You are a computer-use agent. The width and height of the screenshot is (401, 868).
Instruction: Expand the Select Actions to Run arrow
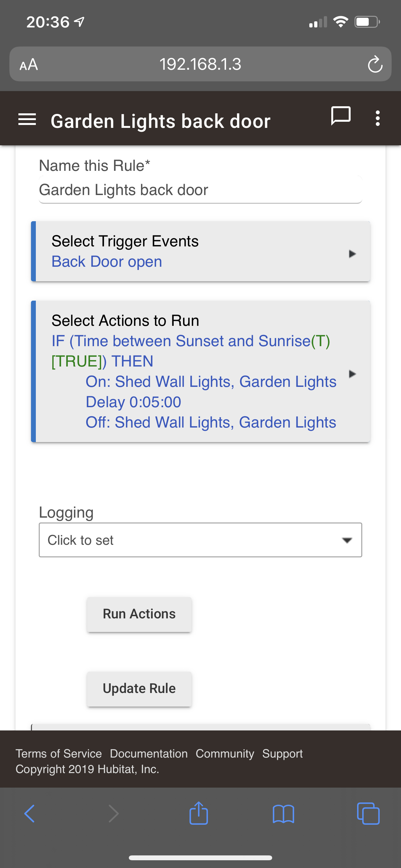point(352,374)
